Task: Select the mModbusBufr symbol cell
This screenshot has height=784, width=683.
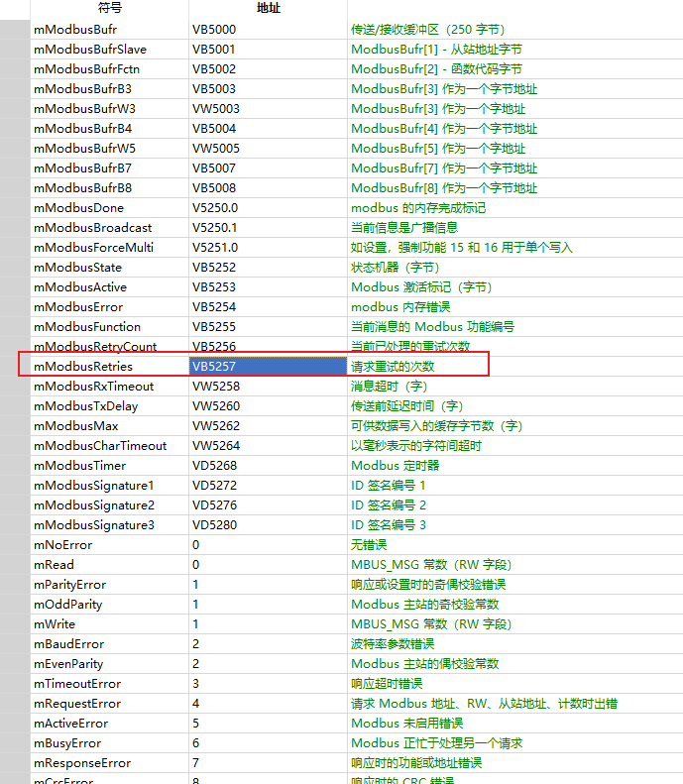Action: click(x=109, y=30)
